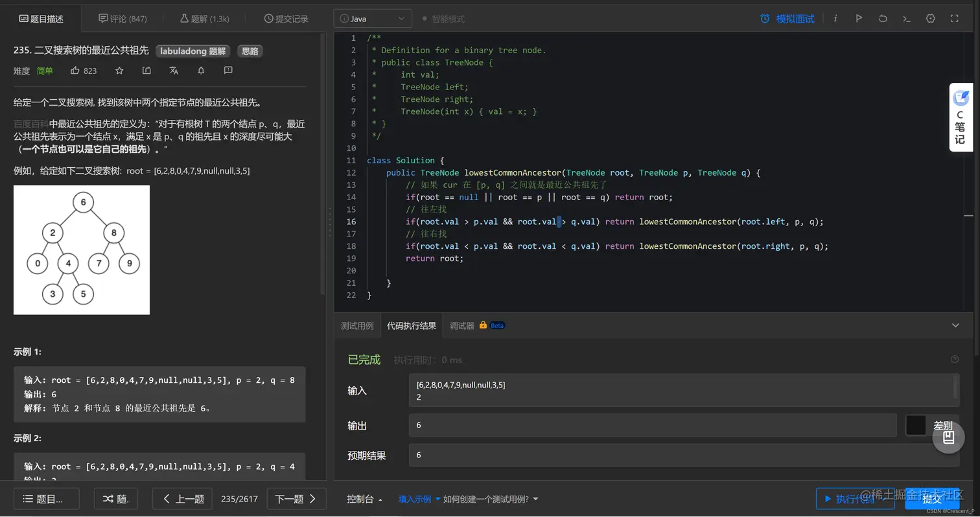Viewport: 980px width, 517px height.
Task: Click the run play icon in editor toolbar
Action: (x=859, y=18)
